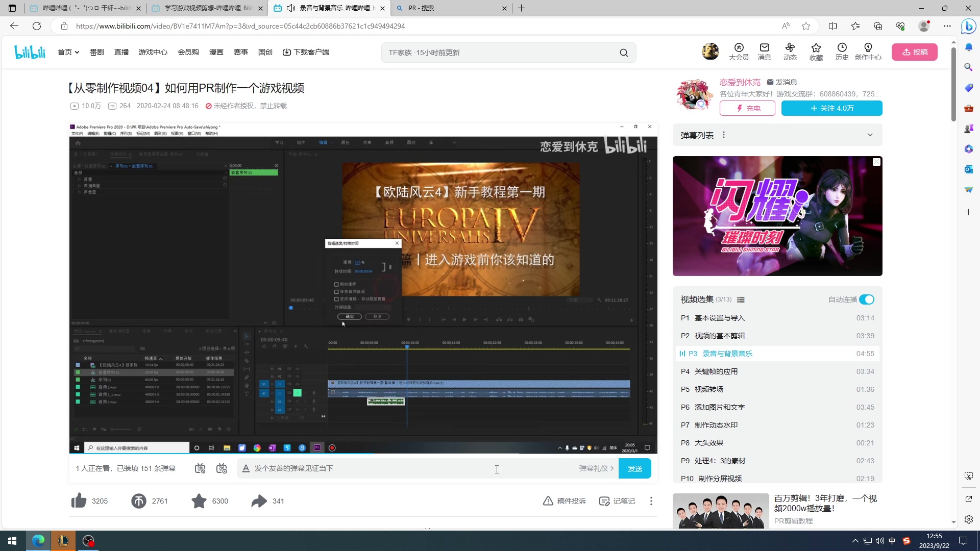Click the video progress bar
Viewport: 980px width, 551px height.
tap(363, 453)
